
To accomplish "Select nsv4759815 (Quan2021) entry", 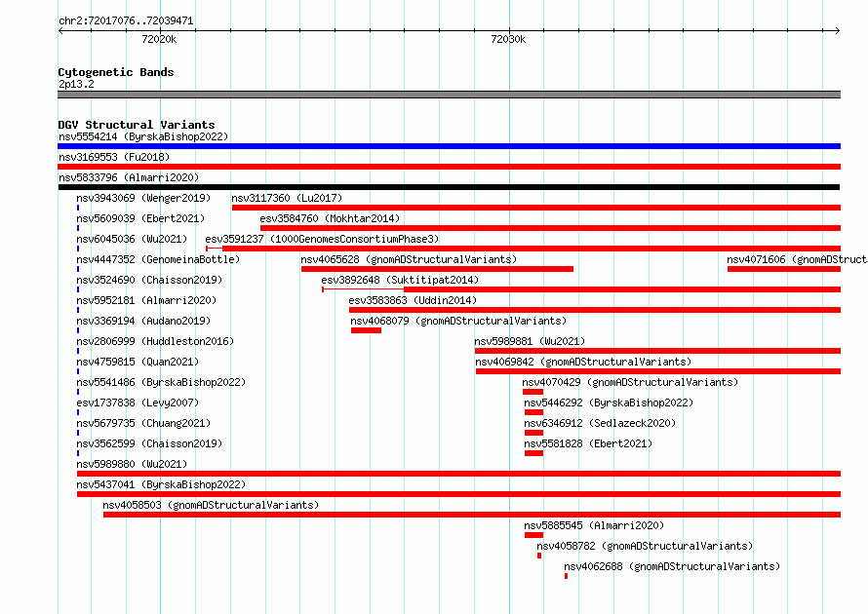I will pos(138,362).
